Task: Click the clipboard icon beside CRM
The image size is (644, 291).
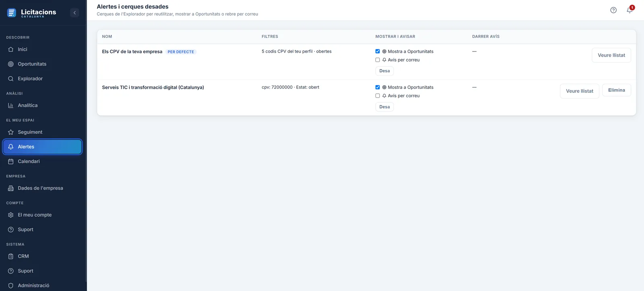Action: coord(11,256)
